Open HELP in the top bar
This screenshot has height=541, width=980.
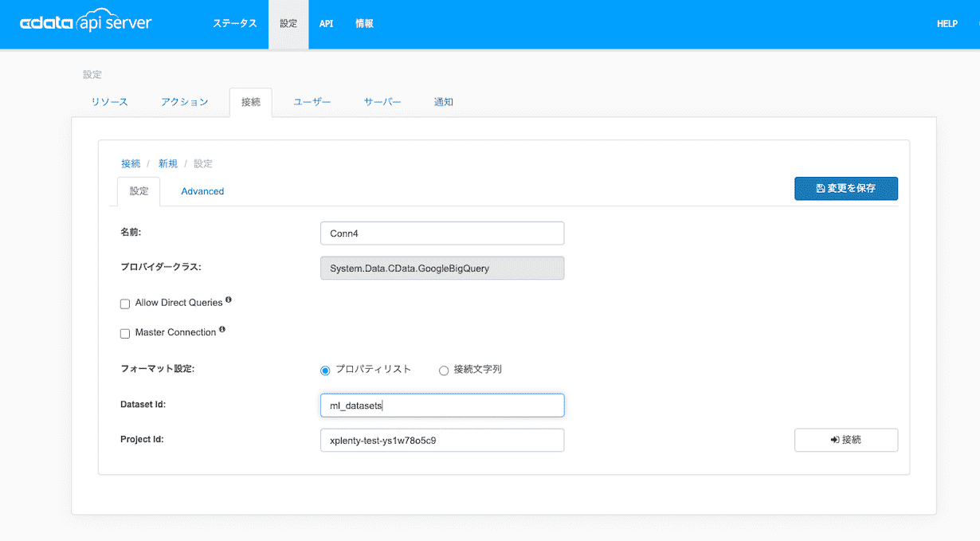pos(947,24)
